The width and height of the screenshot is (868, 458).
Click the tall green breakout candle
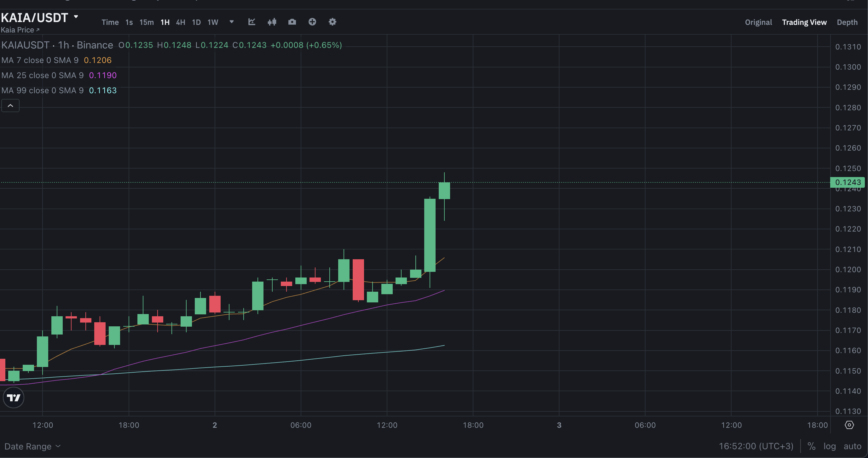[x=430, y=235]
